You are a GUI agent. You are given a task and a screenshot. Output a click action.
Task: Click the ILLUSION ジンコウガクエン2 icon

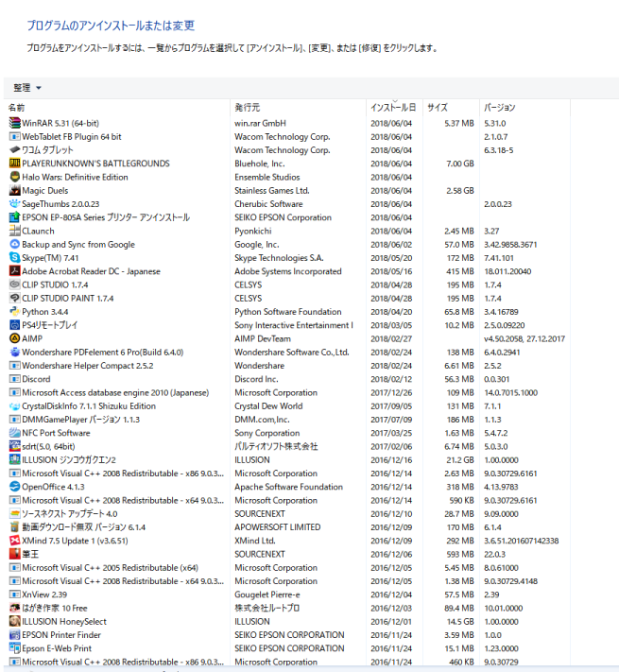15,460
